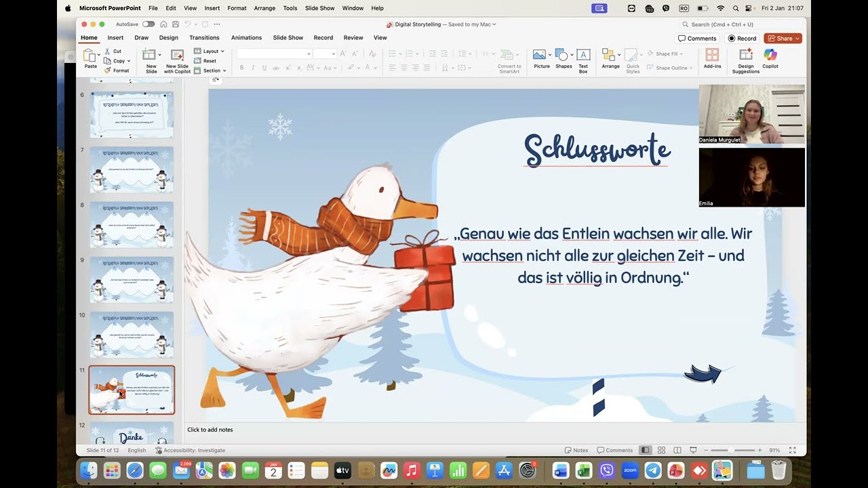
Task: Expand the Section dropdown
Action: pos(210,70)
